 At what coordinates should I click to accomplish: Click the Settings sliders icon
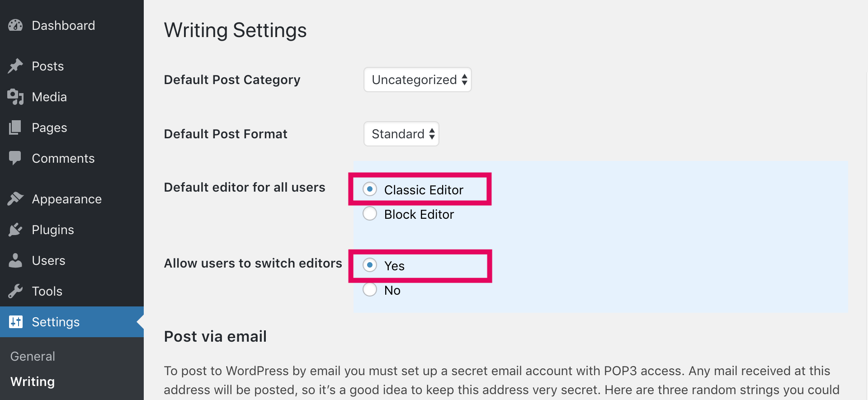[15, 322]
